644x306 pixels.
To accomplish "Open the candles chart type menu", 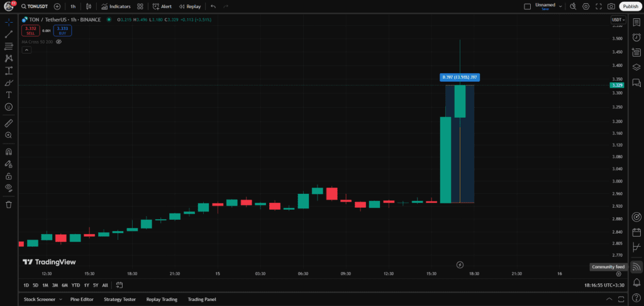I will click(89, 6).
